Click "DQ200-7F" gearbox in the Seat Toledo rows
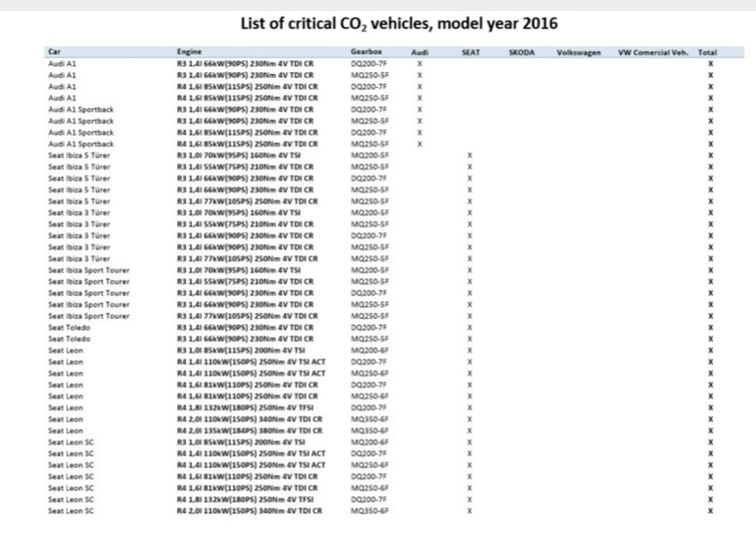 click(368, 327)
